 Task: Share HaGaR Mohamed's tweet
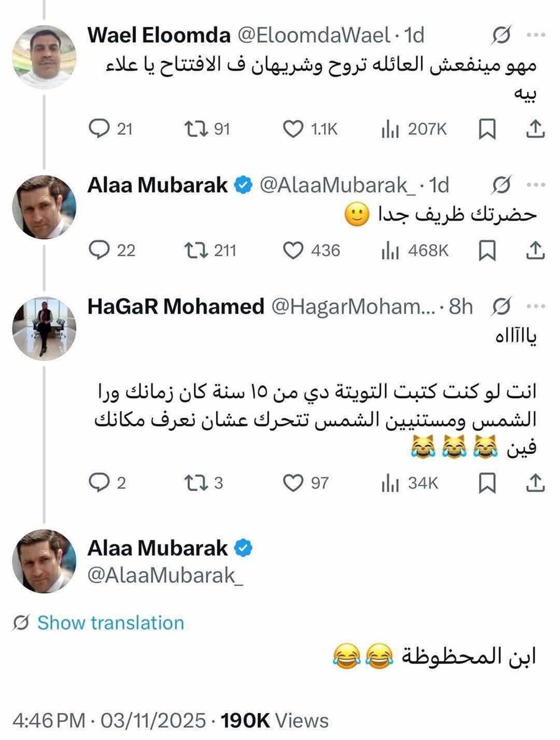tap(535, 483)
